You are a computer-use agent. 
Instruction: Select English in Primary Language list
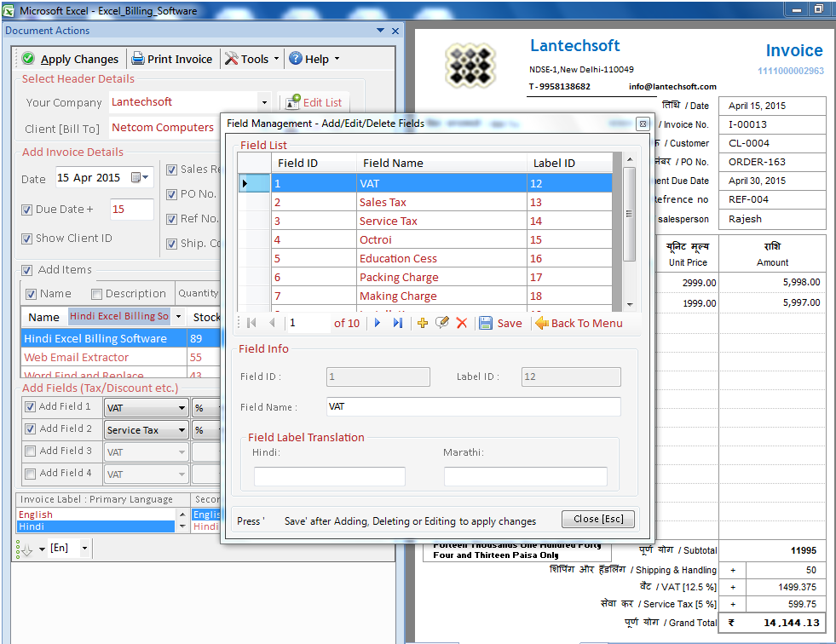pyautogui.click(x=96, y=515)
